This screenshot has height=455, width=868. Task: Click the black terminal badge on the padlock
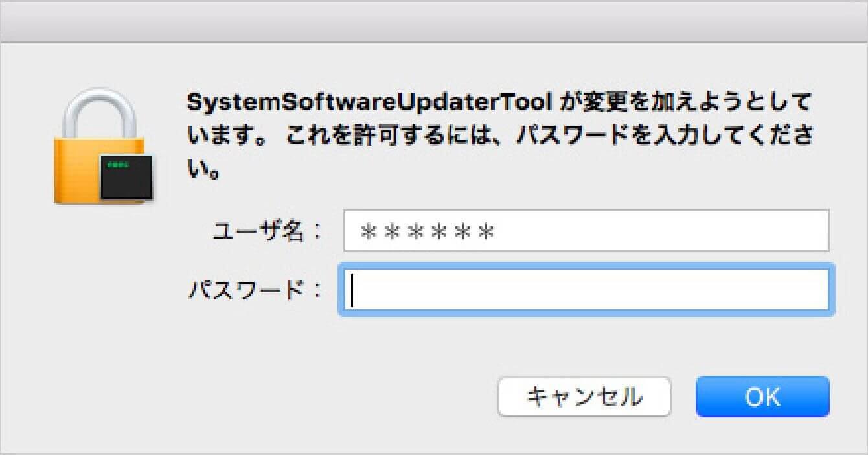(x=127, y=177)
